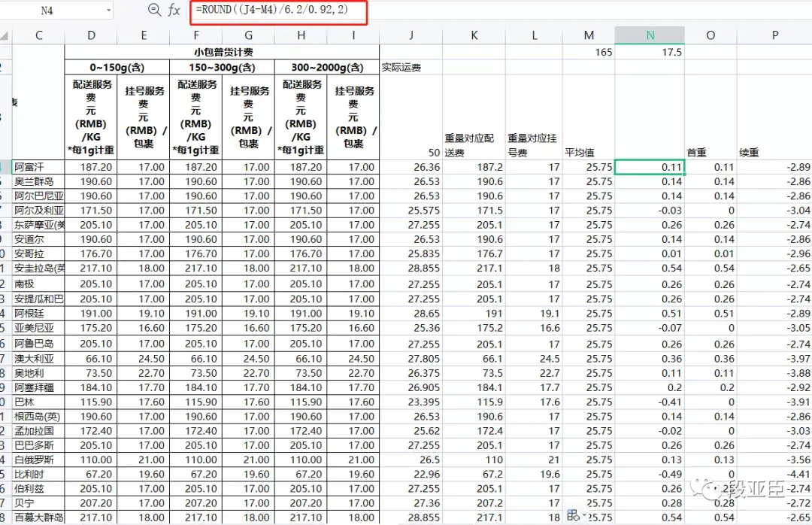
Task: Select column P header
Action: [774, 35]
